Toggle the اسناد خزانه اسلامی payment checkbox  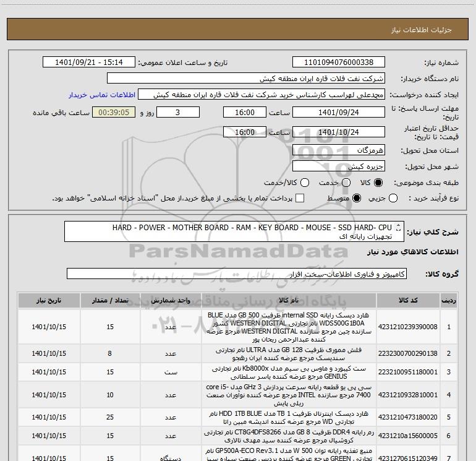(300, 198)
